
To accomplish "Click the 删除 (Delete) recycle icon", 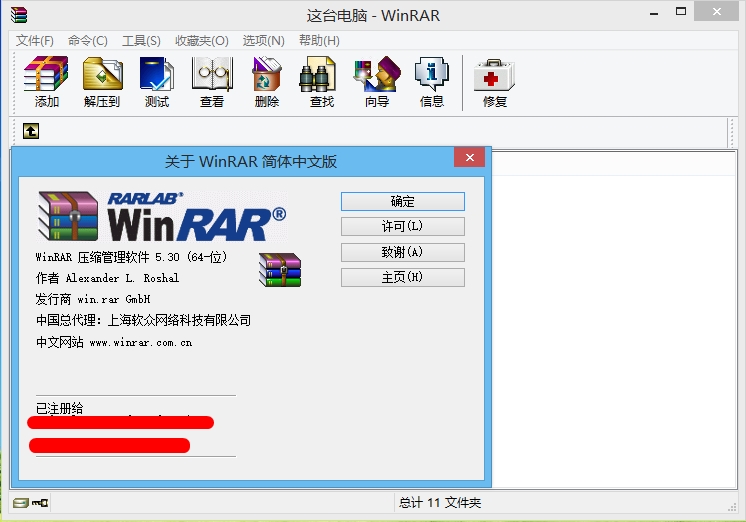I will (x=266, y=81).
